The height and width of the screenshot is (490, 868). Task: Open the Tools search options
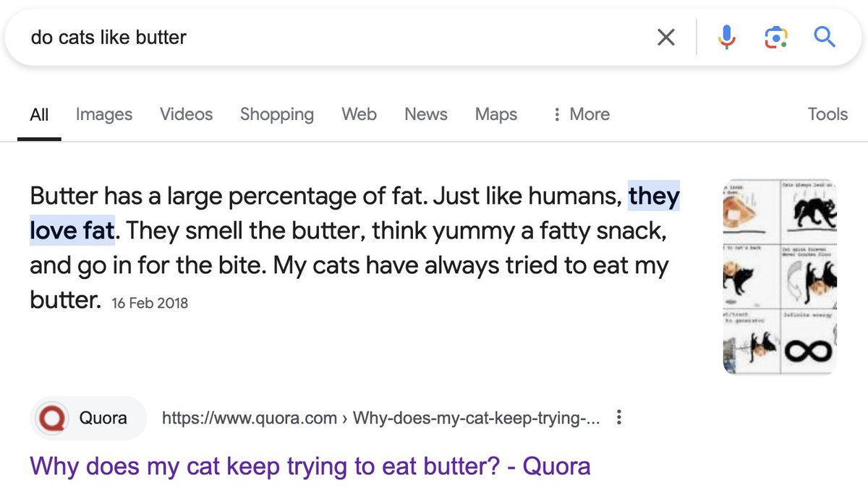pyautogui.click(x=827, y=114)
